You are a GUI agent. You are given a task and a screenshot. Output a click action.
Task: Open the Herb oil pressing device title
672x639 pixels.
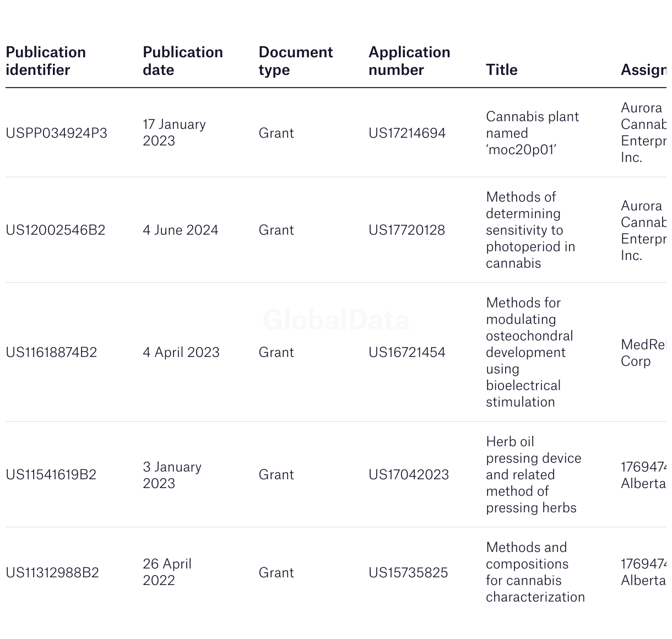click(x=534, y=475)
